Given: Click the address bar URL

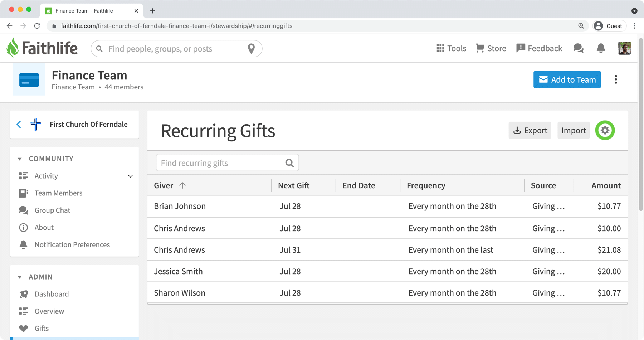Looking at the screenshot, I should coord(177,26).
